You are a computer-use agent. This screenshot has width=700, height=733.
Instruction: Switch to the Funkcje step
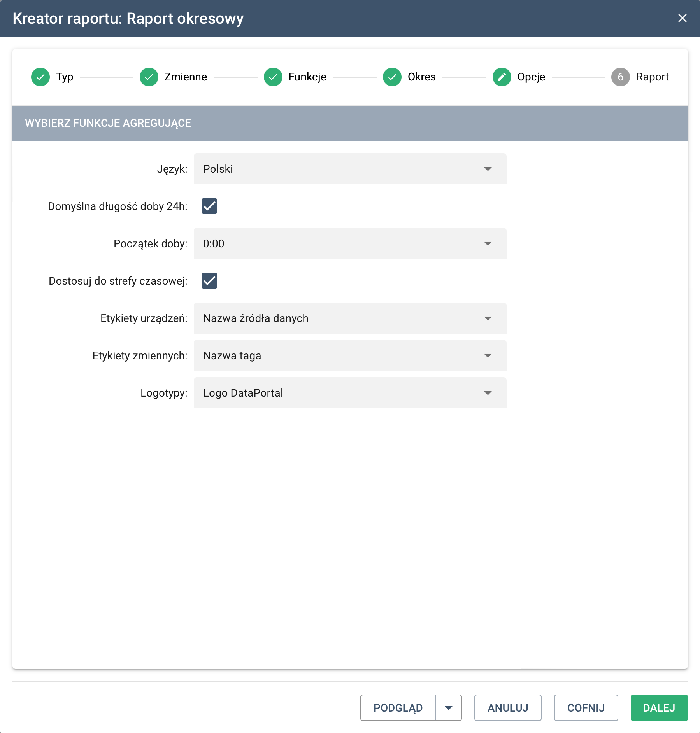tap(307, 77)
